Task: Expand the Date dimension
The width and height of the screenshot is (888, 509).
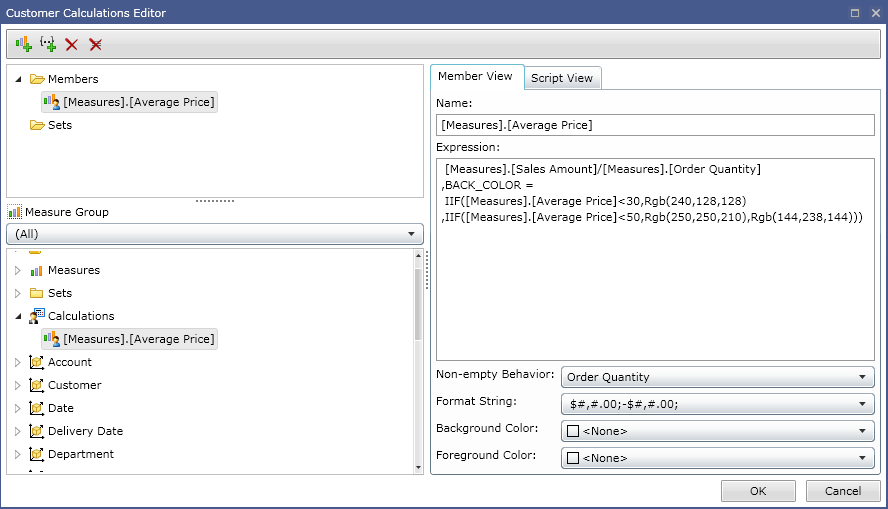Action: [18, 408]
